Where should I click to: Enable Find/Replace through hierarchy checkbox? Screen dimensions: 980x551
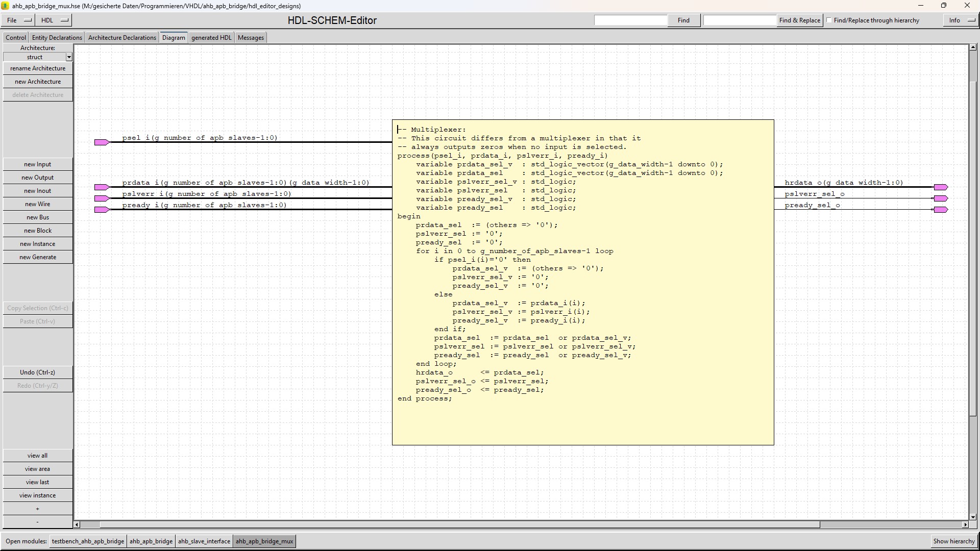click(x=829, y=20)
